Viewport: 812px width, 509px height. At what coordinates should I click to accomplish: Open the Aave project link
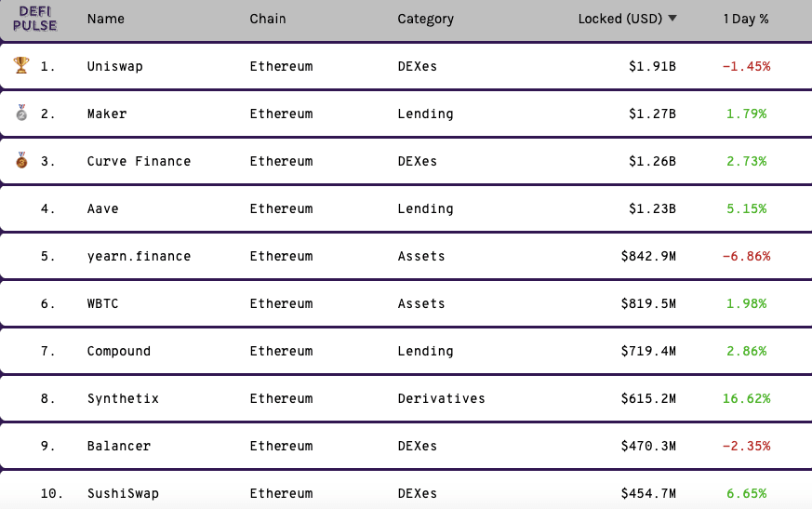tap(103, 208)
